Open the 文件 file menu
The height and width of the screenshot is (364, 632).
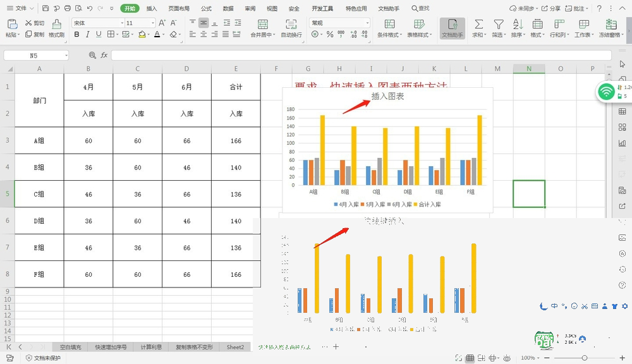click(x=20, y=8)
